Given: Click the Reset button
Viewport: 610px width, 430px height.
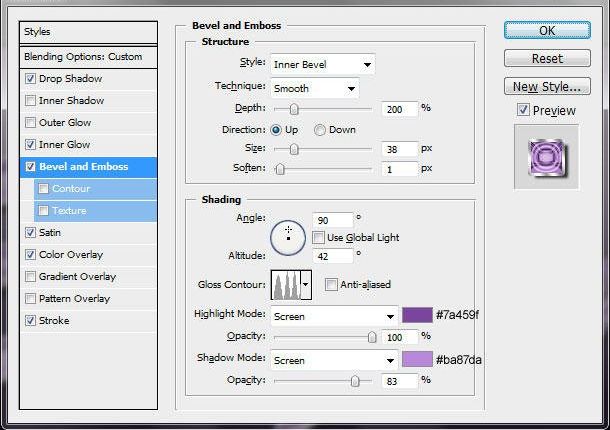Looking at the screenshot, I should point(547,58).
